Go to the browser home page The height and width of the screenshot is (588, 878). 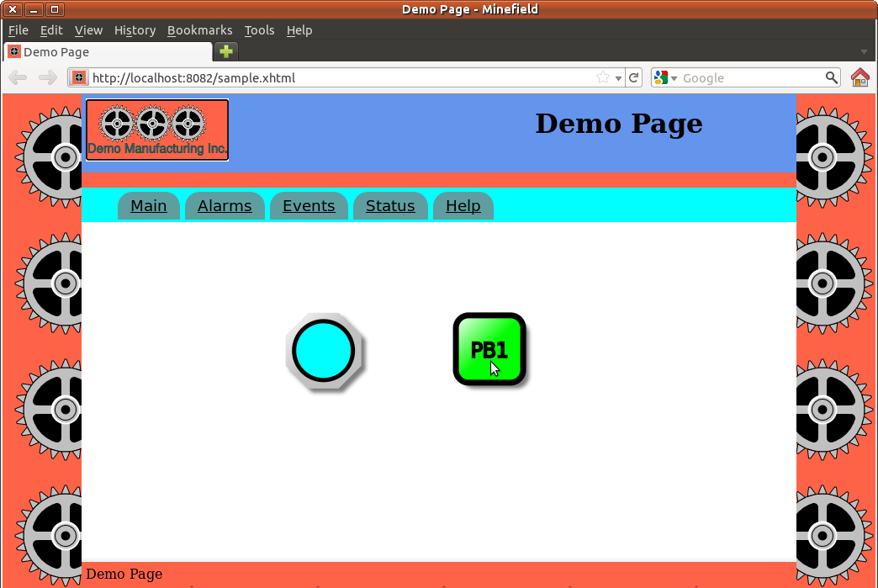click(859, 78)
